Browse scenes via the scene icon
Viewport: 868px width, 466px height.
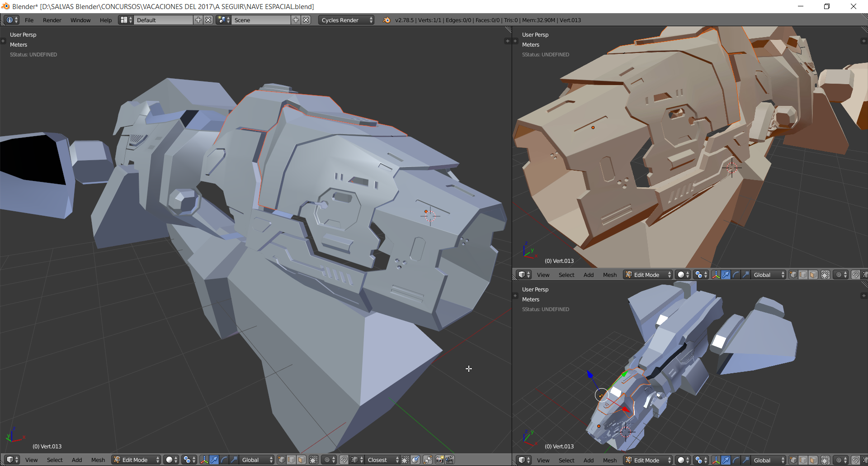223,20
